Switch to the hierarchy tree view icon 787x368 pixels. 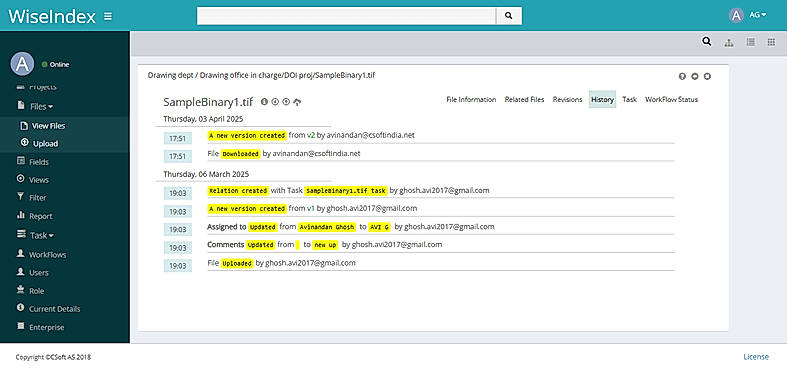tap(729, 43)
